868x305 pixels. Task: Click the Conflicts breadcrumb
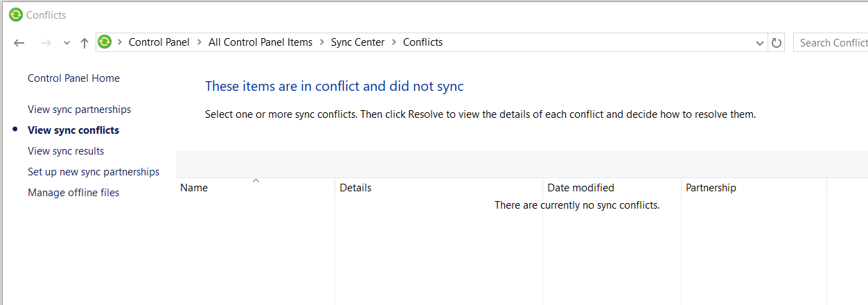(x=423, y=42)
